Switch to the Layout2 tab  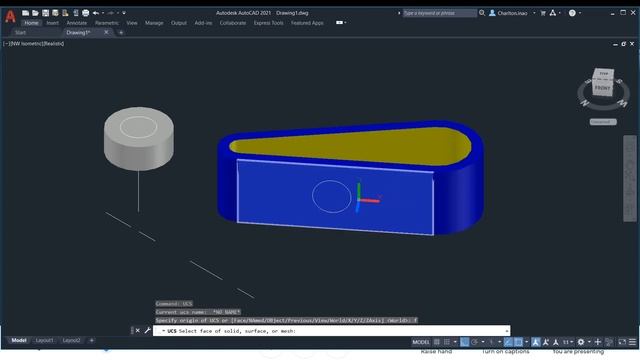point(71,340)
